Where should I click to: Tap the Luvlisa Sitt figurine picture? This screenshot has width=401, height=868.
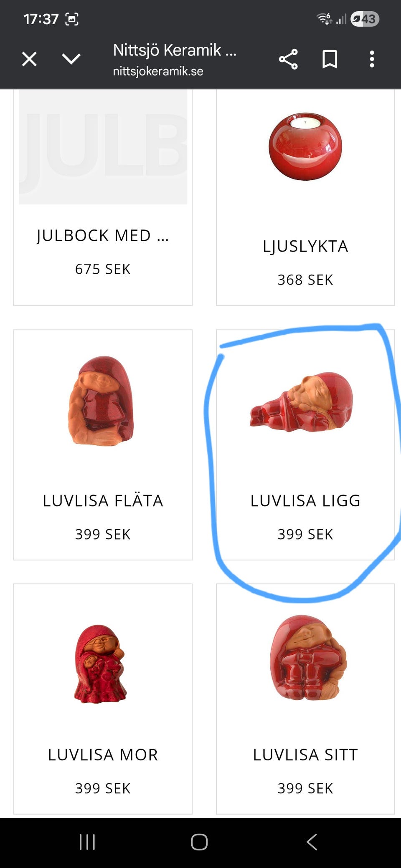coord(308,658)
